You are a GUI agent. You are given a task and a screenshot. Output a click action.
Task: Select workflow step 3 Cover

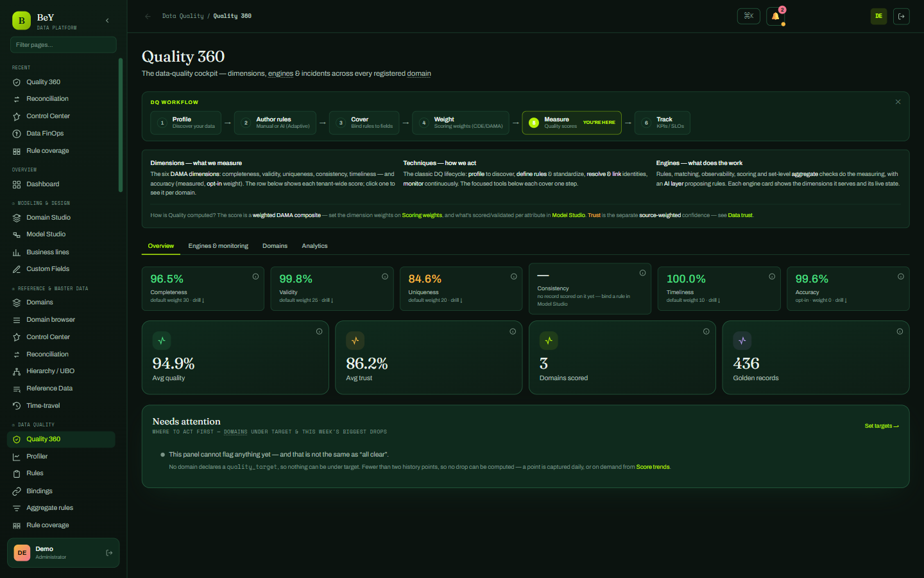tap(364, 123)
